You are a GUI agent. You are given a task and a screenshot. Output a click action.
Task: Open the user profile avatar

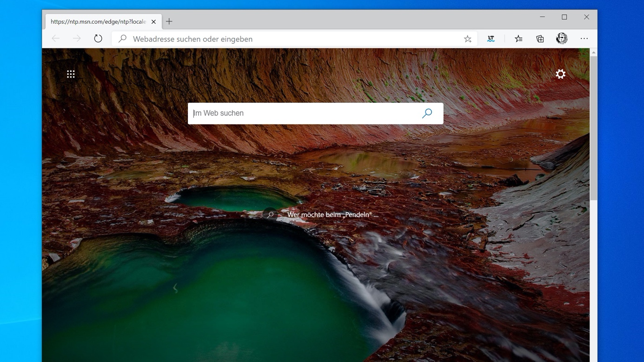coord(562,39)
